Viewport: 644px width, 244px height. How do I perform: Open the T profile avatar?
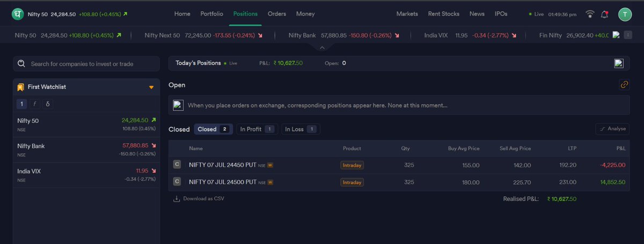pyautogui.click(x=625, y=14)
